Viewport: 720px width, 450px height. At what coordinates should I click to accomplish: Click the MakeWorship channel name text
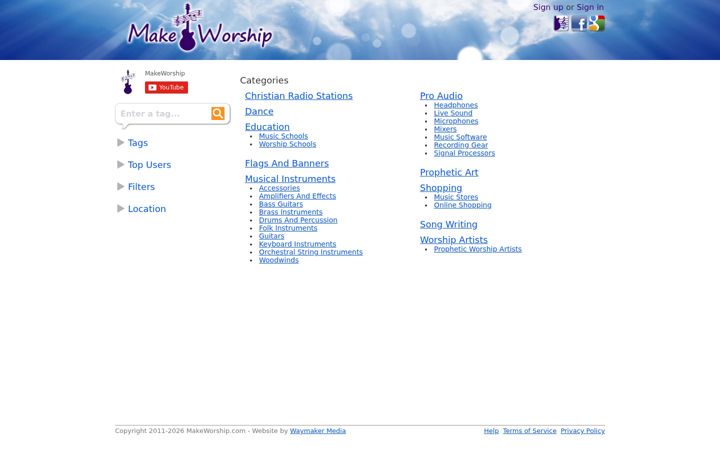[x=165, y=73]
